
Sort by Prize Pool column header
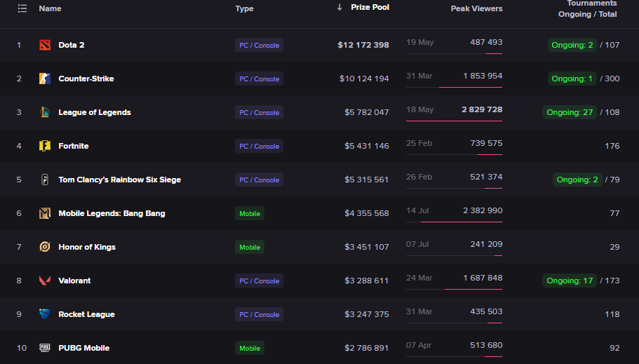[x=370, y=7]
